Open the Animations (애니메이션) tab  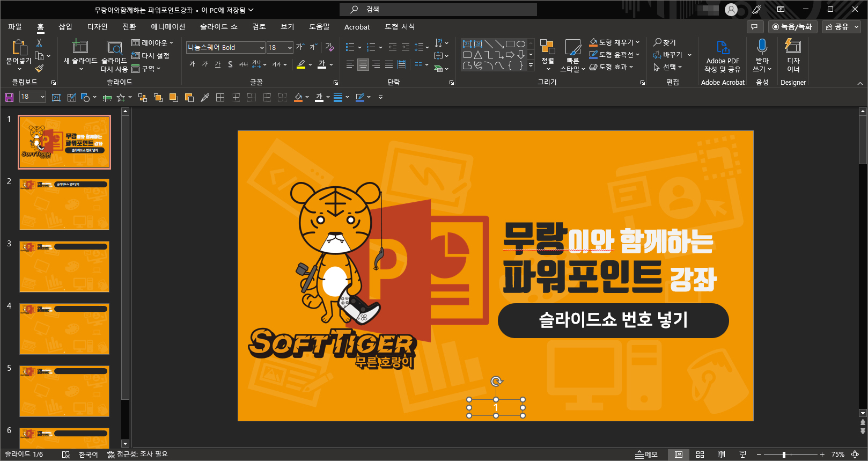168,27
